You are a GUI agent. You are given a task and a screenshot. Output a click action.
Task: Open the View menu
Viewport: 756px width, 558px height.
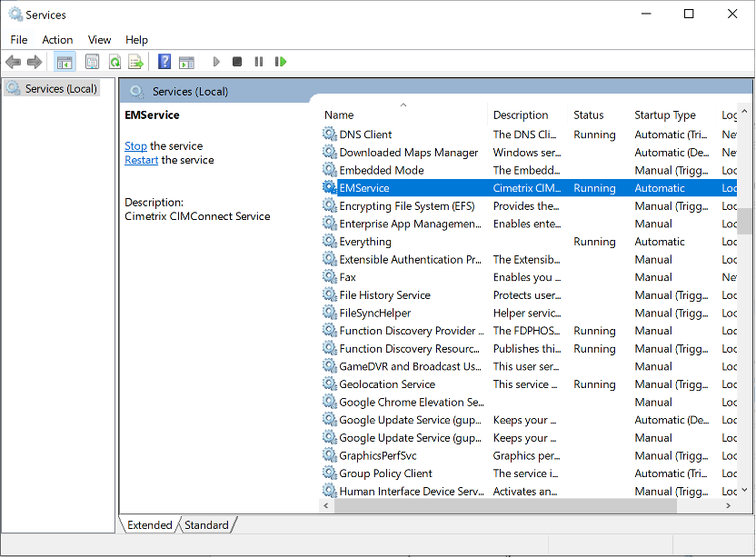tap(100, 40)
